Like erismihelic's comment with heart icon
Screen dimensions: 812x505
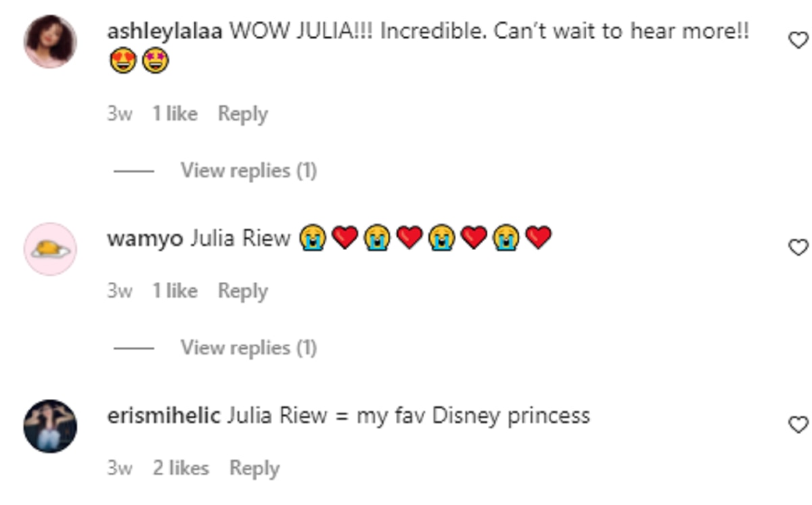point(799,425)
